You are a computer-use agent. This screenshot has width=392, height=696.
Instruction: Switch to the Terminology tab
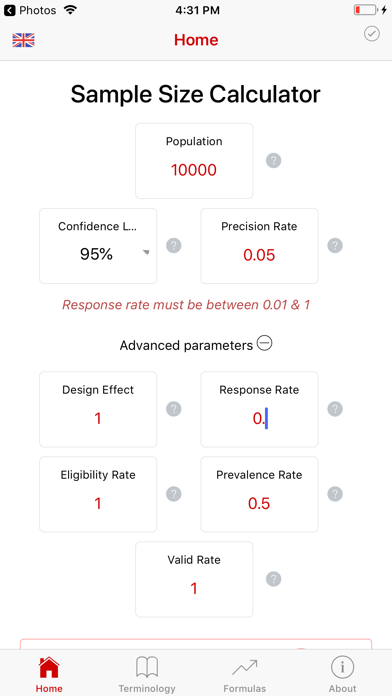(147, 674)
